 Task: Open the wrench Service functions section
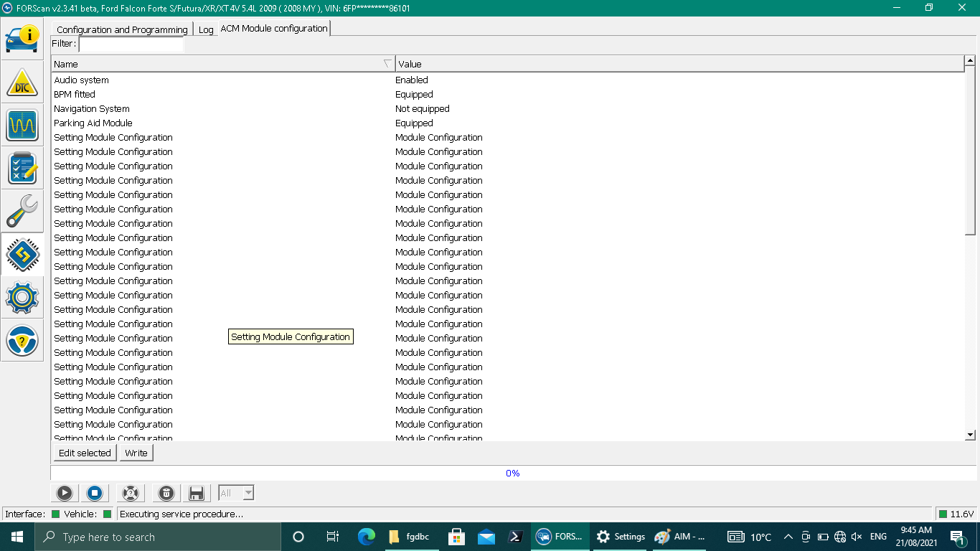pos(22,211)
